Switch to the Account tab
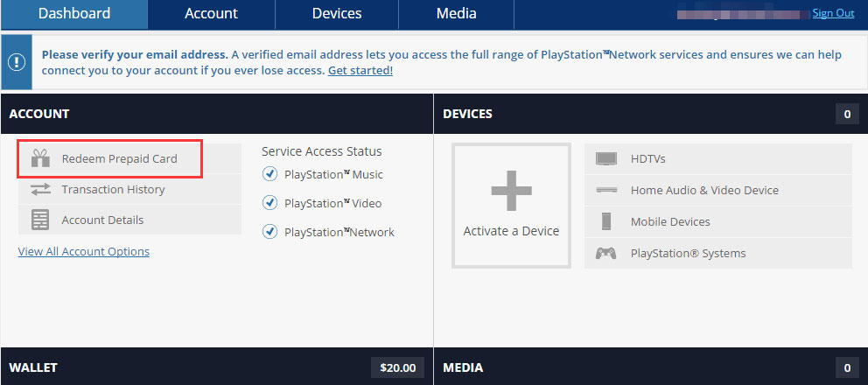This screenshot has width=868, height=385. (211, 13)
